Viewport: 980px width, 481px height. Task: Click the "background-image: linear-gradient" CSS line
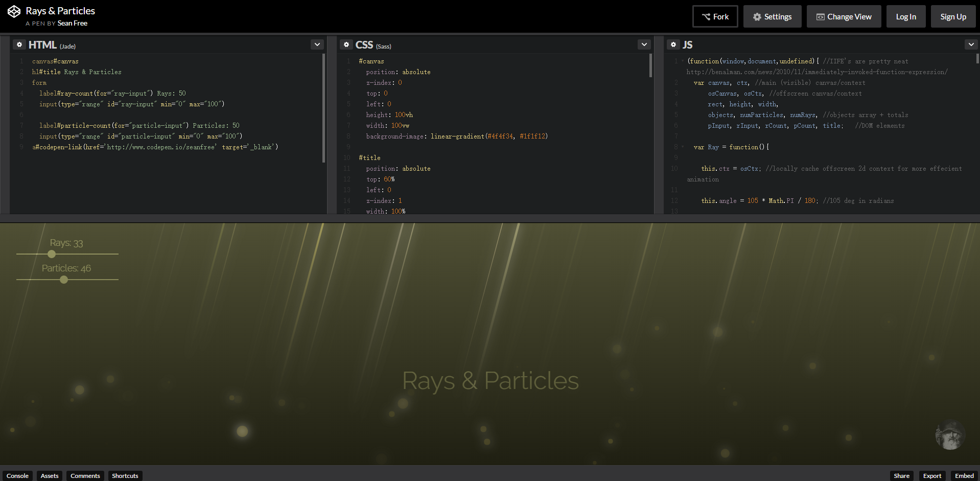point(457,136)
